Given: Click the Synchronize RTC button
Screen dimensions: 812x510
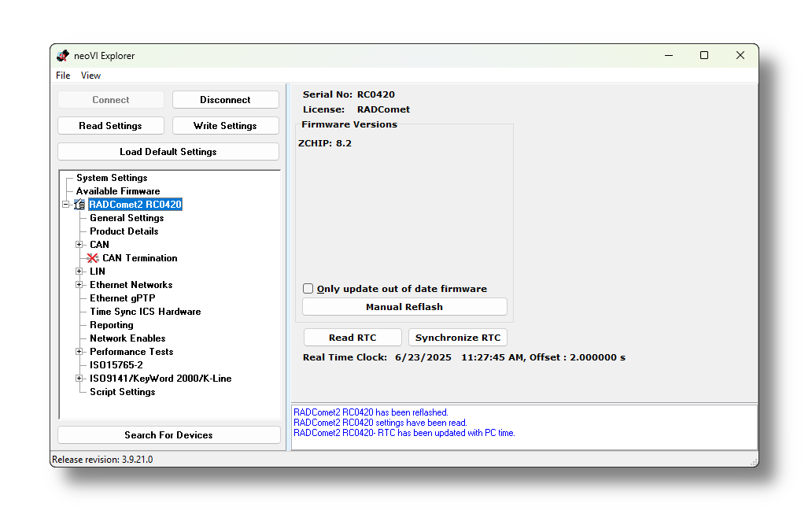Looking at the screenshot, I should [x=458, y=338].
